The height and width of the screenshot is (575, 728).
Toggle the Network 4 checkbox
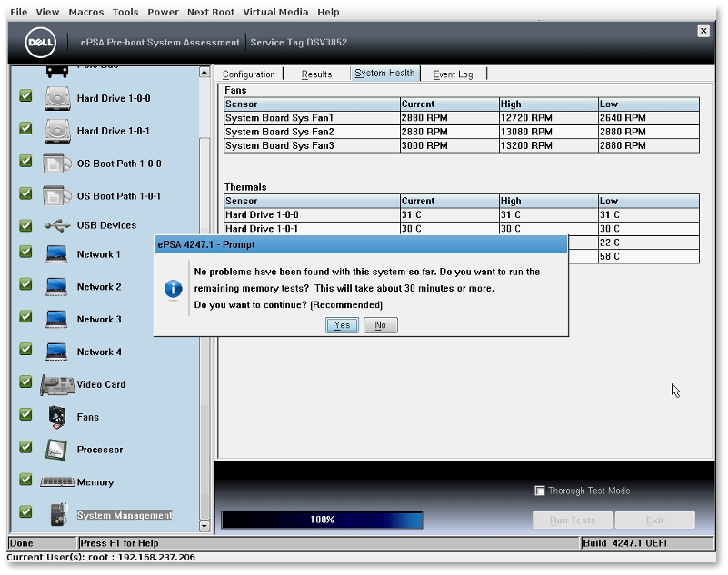click(26, 350)
